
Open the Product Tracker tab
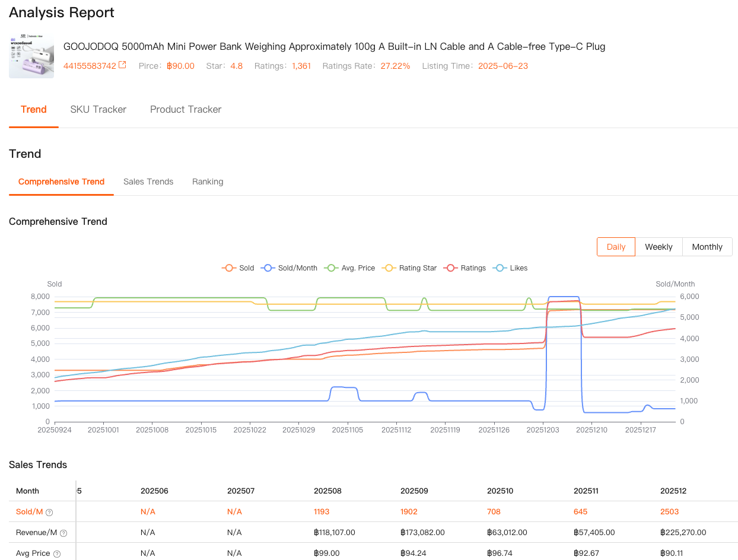tap(186, 109)
